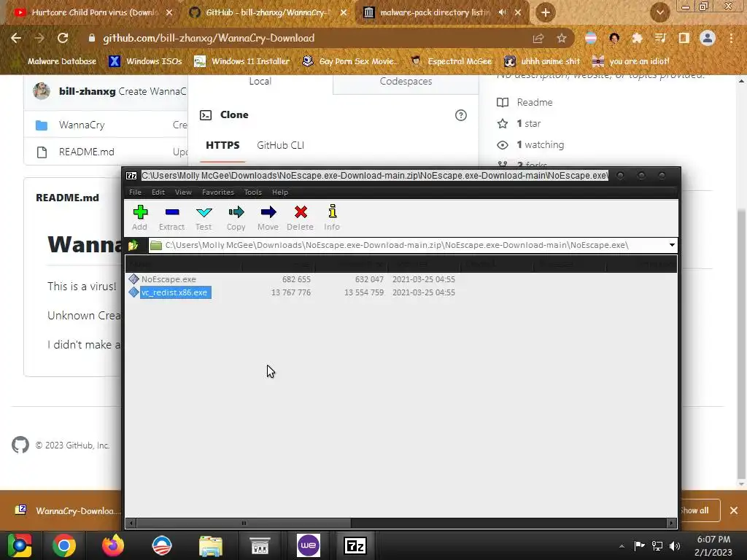Select the HTTPS clone option
Image resolution: width=747 pixels, height=560 pixels.
tap(222, 145)
